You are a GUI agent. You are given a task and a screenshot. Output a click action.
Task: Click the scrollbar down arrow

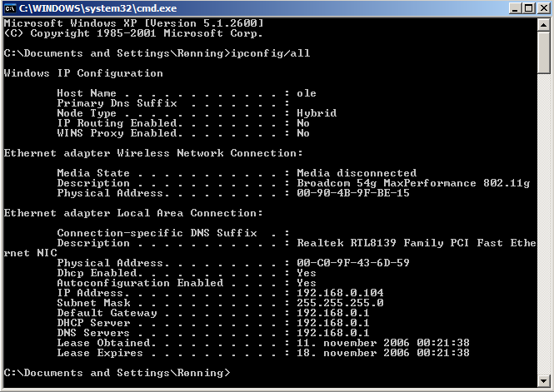click(x=543, y=380)
